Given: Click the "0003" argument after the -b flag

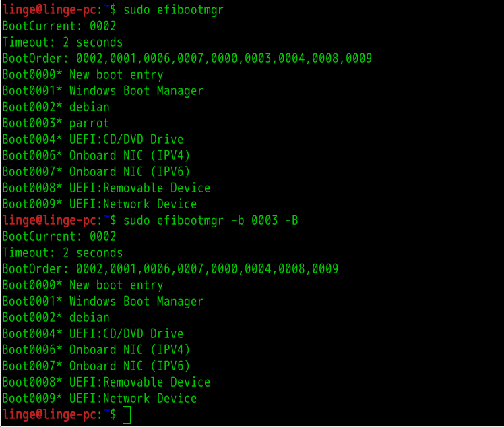Looking at the screenshot, I should [264, 221].
